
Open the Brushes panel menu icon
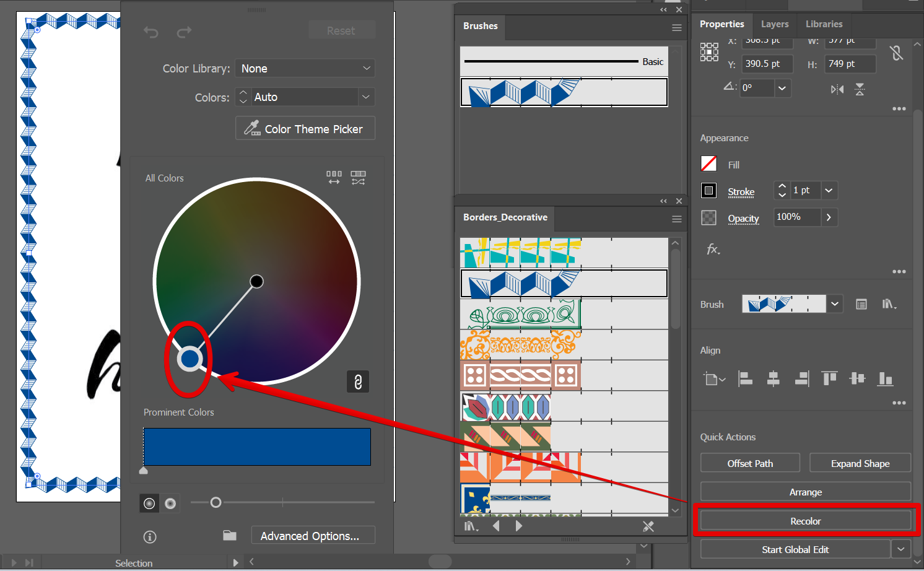[x=676, y=28]
